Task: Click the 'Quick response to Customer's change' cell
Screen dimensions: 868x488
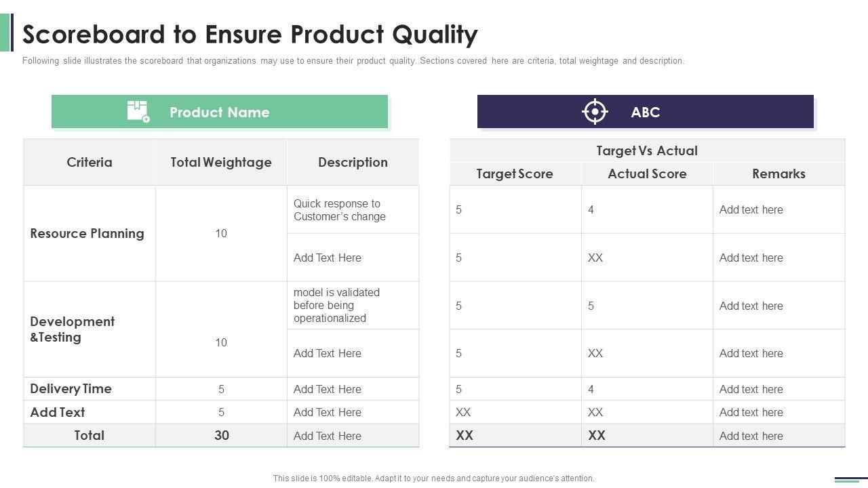Action: coord(340,210)
